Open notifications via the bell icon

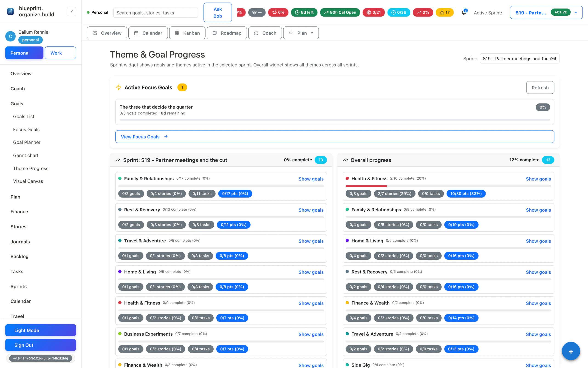click(464, 12)
